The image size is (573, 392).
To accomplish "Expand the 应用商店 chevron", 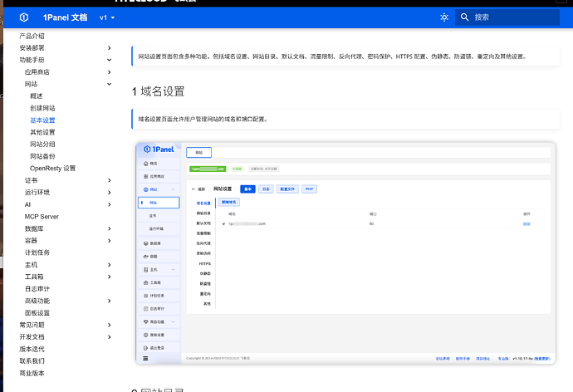I will click(110, 72).
